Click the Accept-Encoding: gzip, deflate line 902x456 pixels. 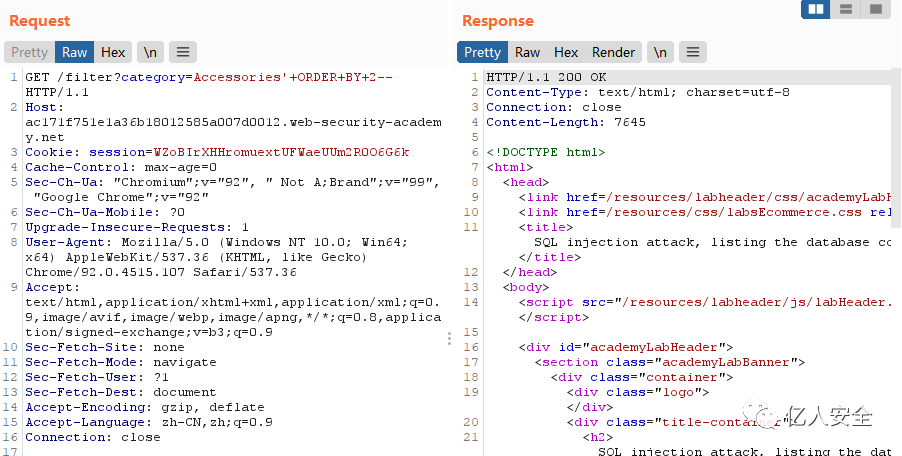tap(145, 407)
